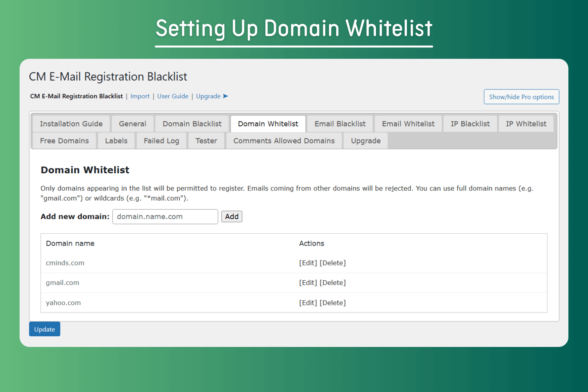Screen dimensions: 588x392
Task: Follow the Upgrade link with arrow
Action: click(212, 96)
